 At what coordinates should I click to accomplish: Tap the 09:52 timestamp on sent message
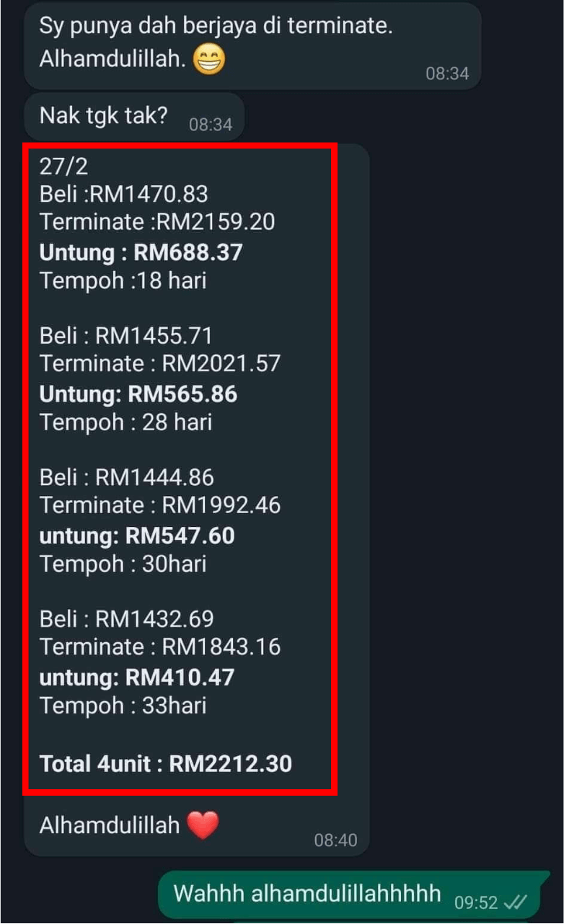[476, 902]
